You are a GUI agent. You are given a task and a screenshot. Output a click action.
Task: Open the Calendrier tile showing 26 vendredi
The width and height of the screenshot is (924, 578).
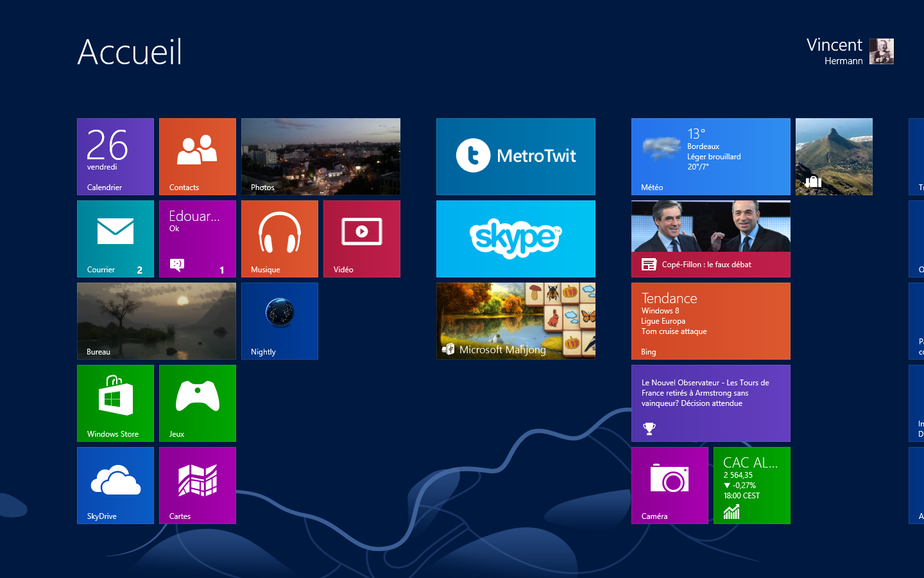coord(116,157)
